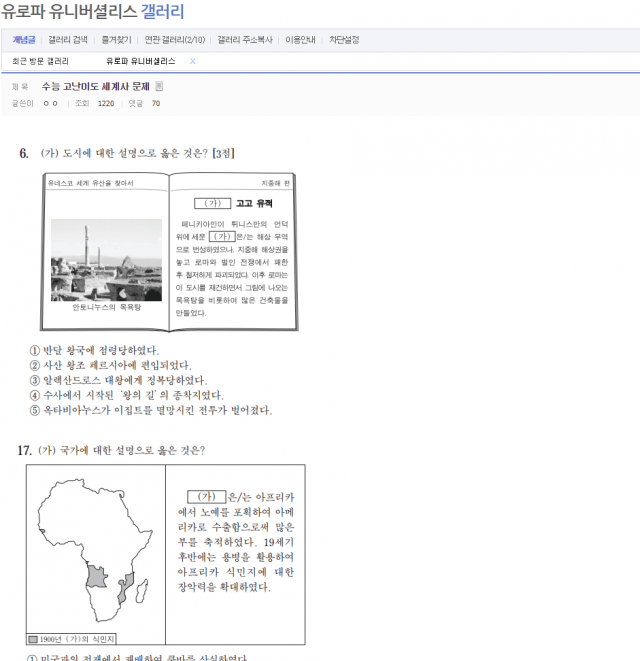This screenshot has width=640, height=661.
Task: Click answer choice ④ 왕의 길 종착지
Action: point(126,395)
